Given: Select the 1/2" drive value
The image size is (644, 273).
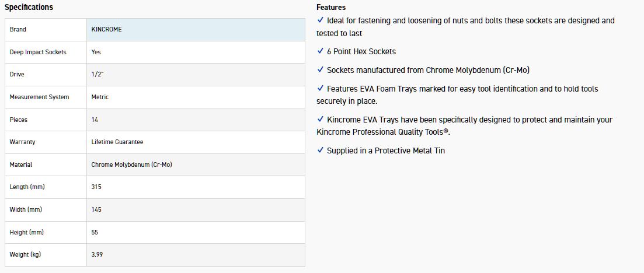Looking at the screenshot, I should pyautogui.click(x=99, y=75).
